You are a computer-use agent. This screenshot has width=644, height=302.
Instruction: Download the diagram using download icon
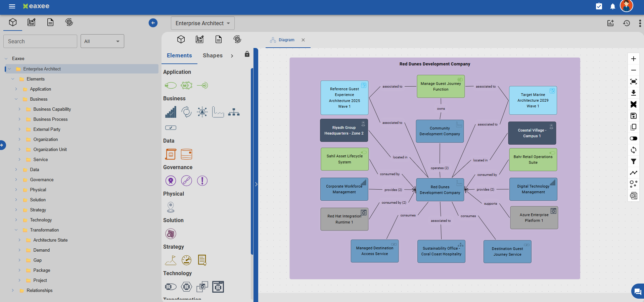634,93
